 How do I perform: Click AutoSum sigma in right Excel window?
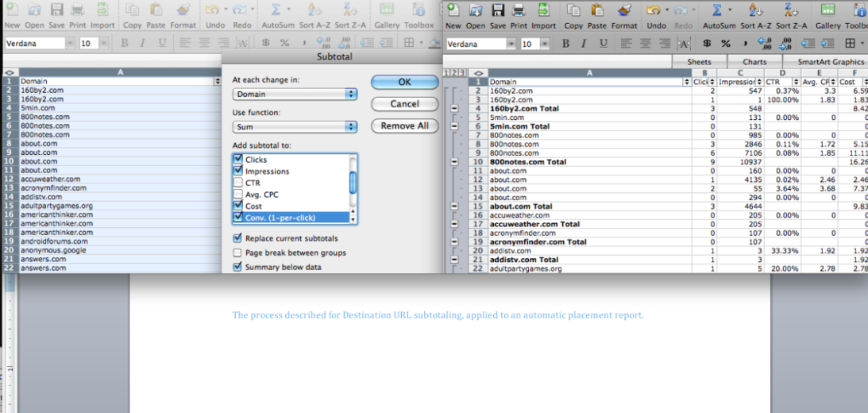coord(717,10)
